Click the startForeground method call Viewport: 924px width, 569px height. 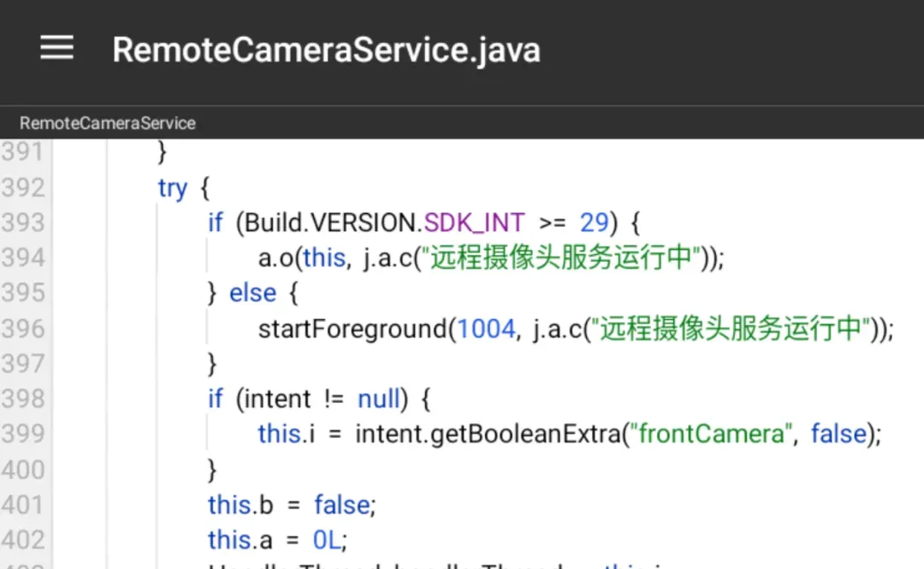tap(352, 329)
